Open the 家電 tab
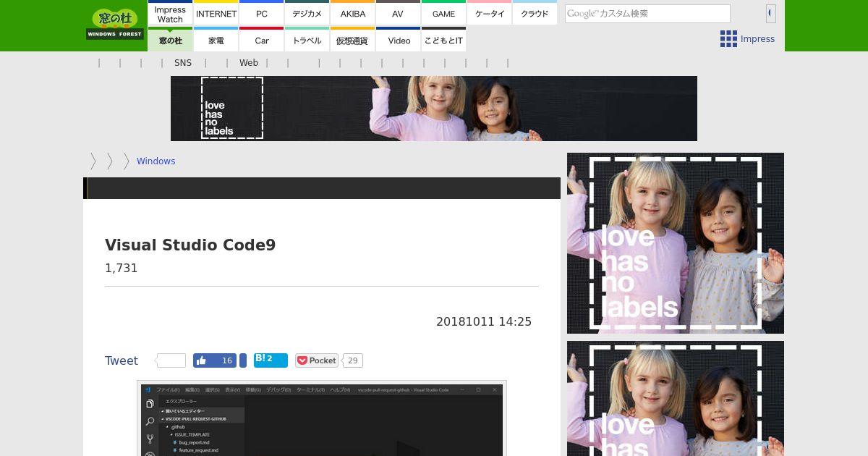This screenshot has height=456, width=868. click(216, 40)
